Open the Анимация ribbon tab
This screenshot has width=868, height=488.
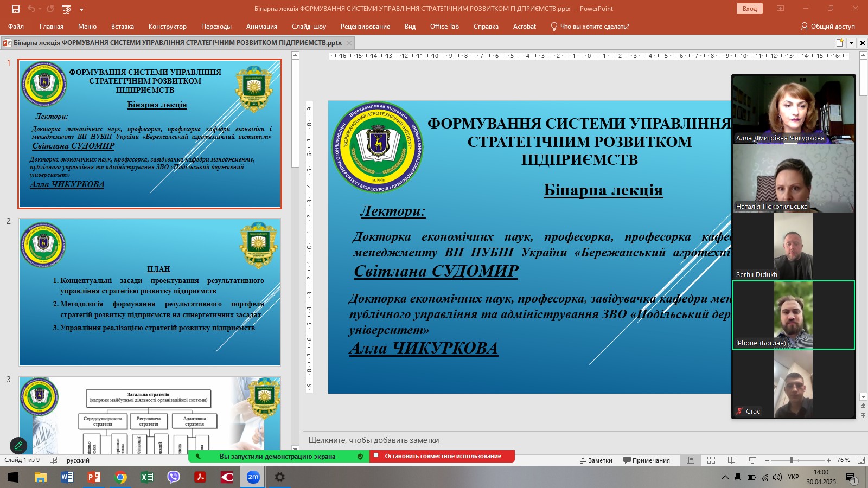click(261, 26)
